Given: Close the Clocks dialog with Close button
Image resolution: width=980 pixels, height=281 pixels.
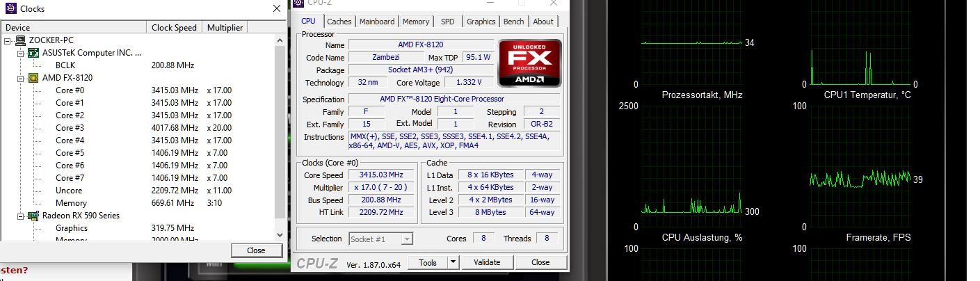Looking at the screenshot, I should click(255, 250).
